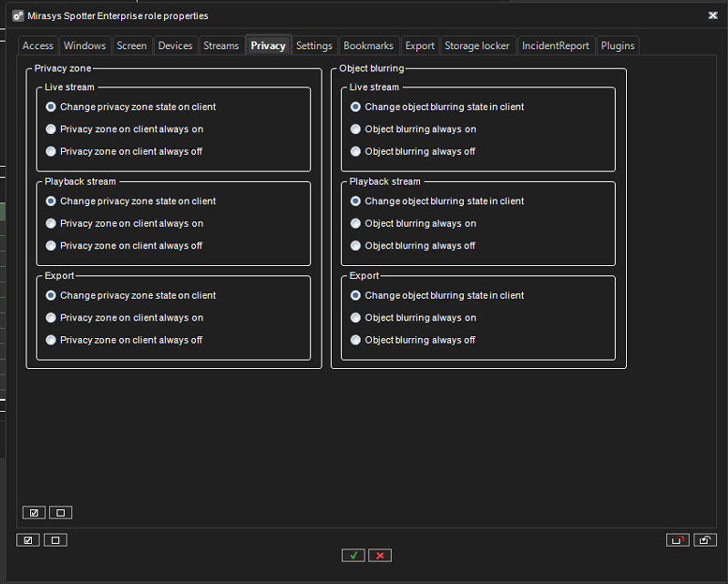The width and height of the screenshot is (728, 584).
Task: Open the IncidentReport tab
Action: point(556,46)
